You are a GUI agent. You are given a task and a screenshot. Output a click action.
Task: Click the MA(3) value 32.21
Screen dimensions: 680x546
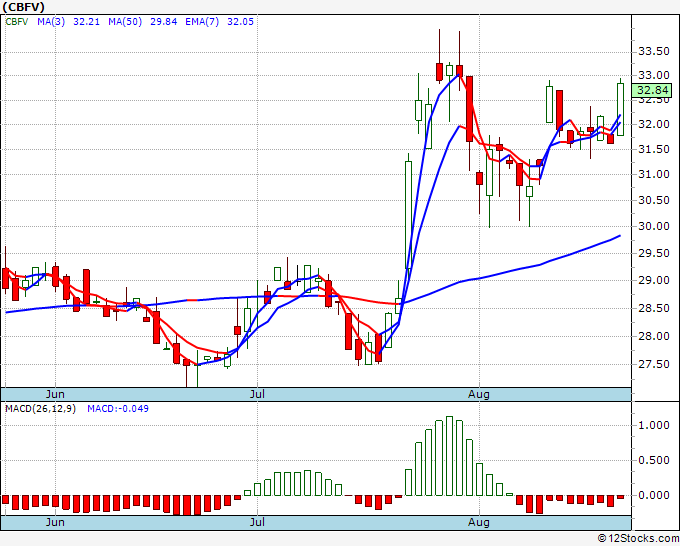[87, 22]
